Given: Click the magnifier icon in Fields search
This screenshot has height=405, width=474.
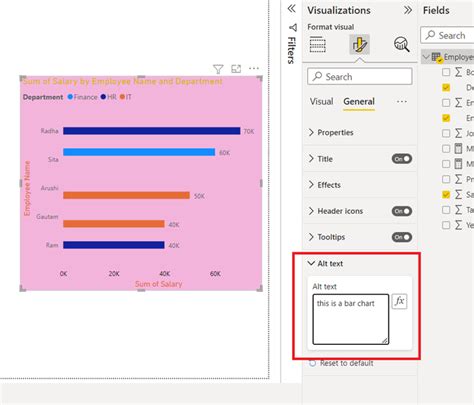Looking at the screenshot, I should pyautogui.click(x=430, y=35).
